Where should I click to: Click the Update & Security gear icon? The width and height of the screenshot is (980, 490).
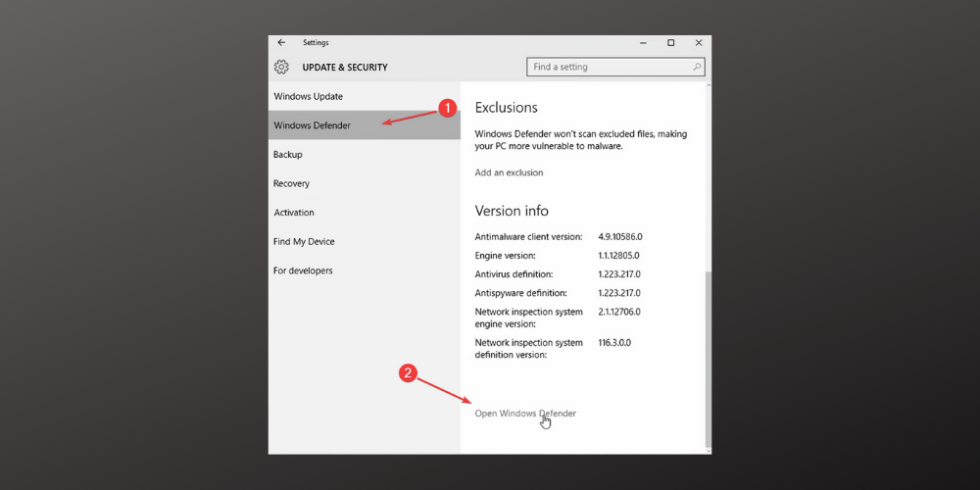tap(281, 67)
